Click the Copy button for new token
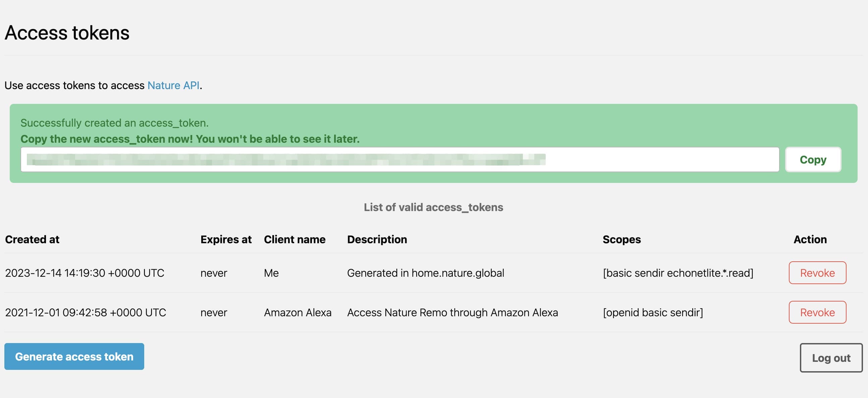The image size is (868, 398). [x=812, y=159]
